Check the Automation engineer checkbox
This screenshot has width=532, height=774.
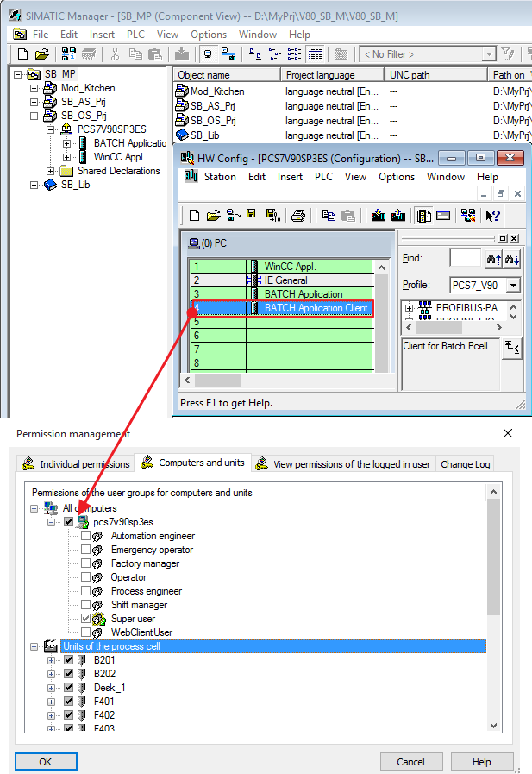pyautogui.click(x=85, y=535)
